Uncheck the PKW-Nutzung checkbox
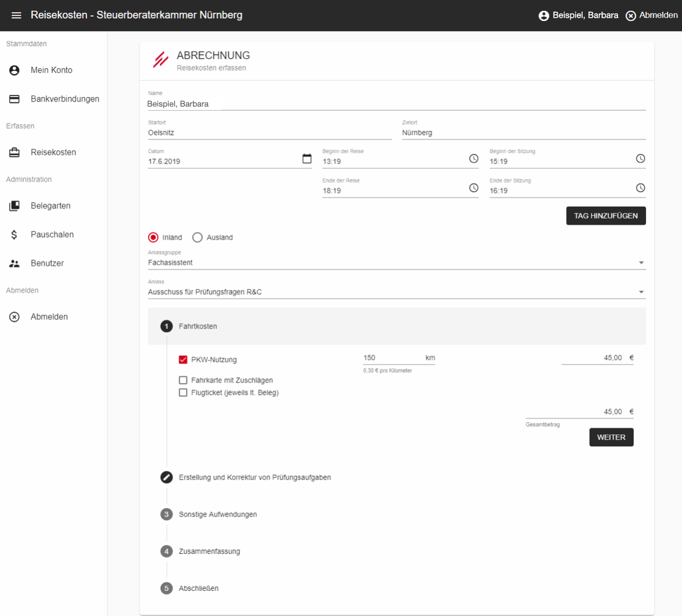 (183, 359)
